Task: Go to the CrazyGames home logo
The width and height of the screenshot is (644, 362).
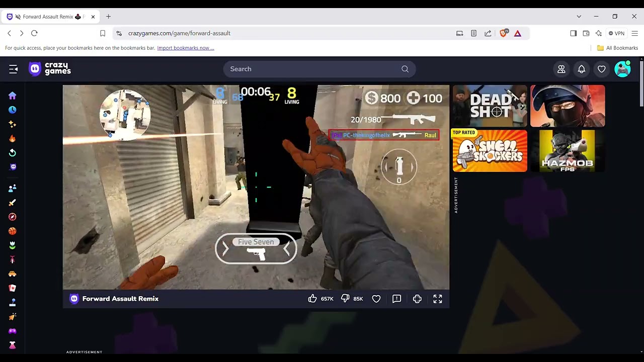Action: [50, 69]
